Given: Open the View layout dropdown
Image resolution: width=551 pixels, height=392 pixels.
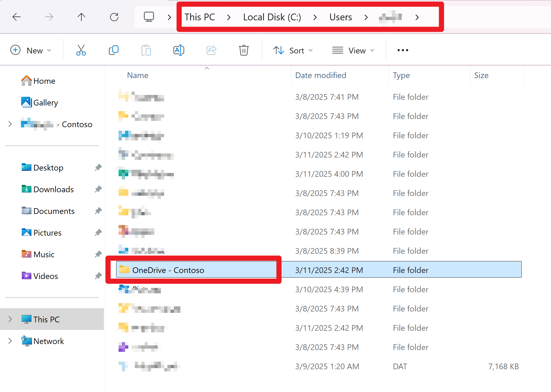Looking at the screenshot, I should click(353, 50).
